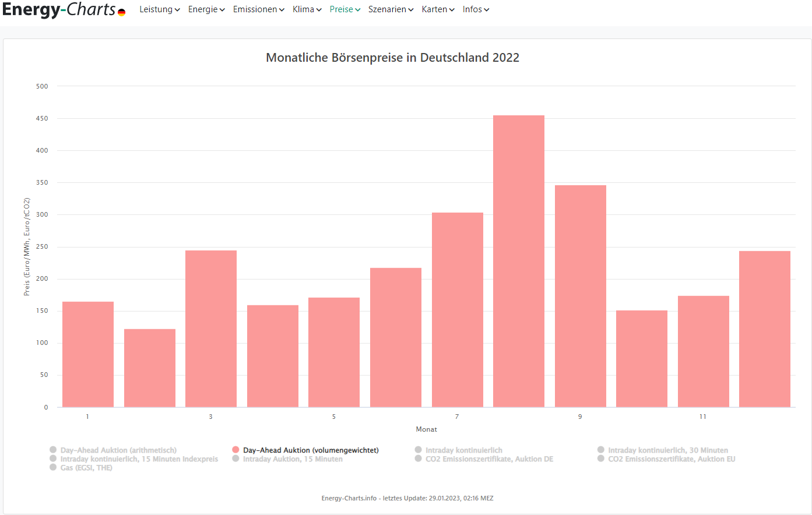Open the Emissionen dropdown

click(x=258, y=9)
